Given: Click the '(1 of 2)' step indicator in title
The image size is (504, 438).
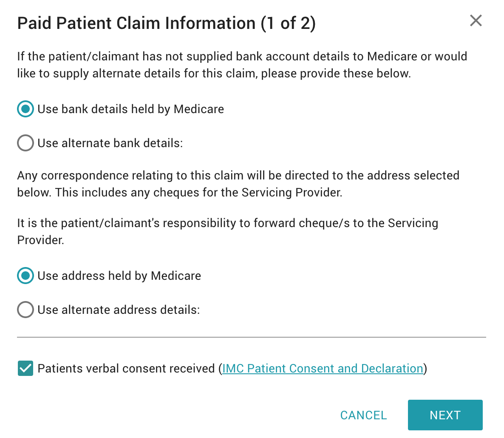Looking at the screenshot, I should coord(288,23).
